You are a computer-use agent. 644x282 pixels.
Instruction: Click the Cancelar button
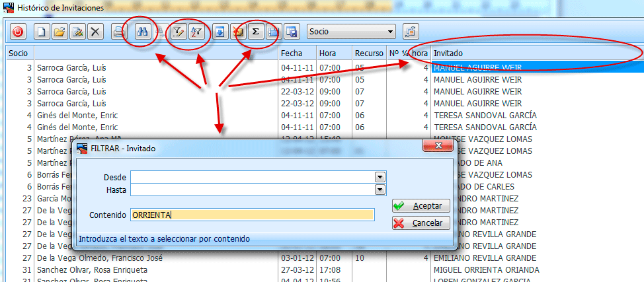pos(421,223)
